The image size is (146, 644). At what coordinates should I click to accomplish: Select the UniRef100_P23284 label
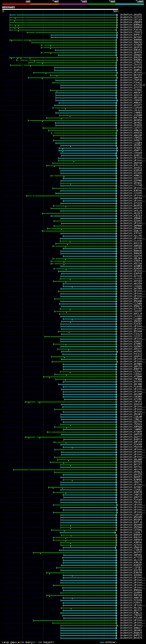[x=131, y=600]
